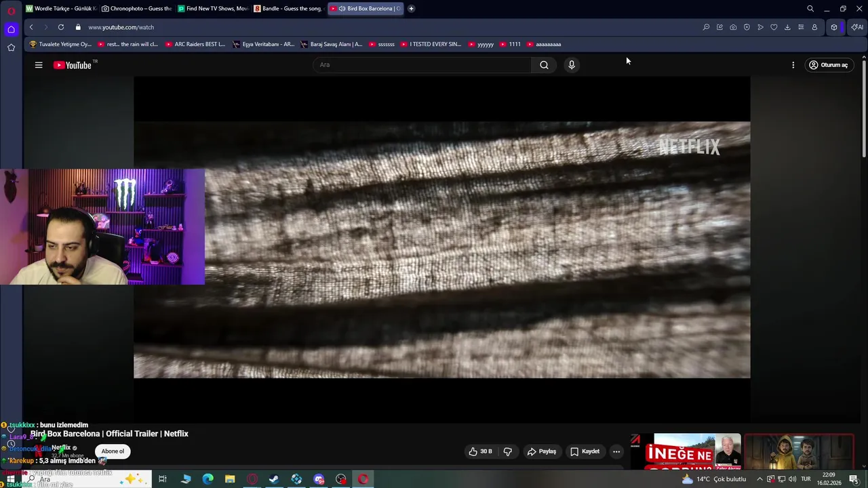Open the sidebar bookmarks star icon
Screen dimensions: 868x488
tap(11, 47)
